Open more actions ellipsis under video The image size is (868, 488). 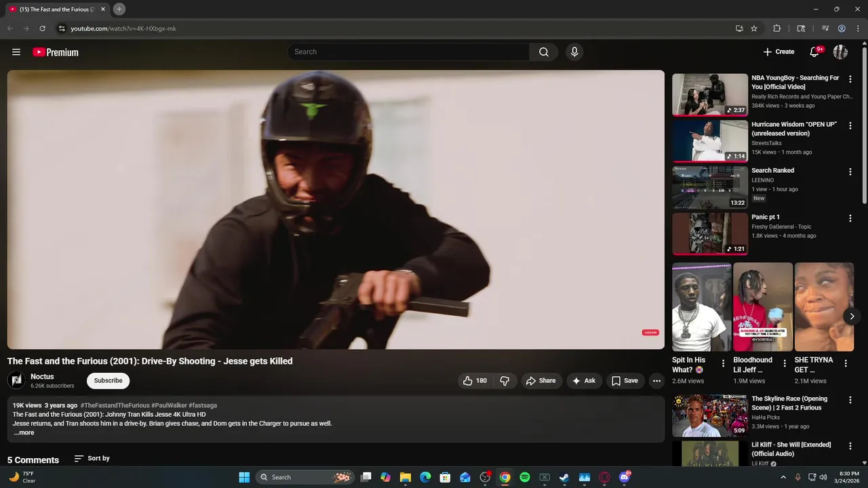tap(656, 381)
